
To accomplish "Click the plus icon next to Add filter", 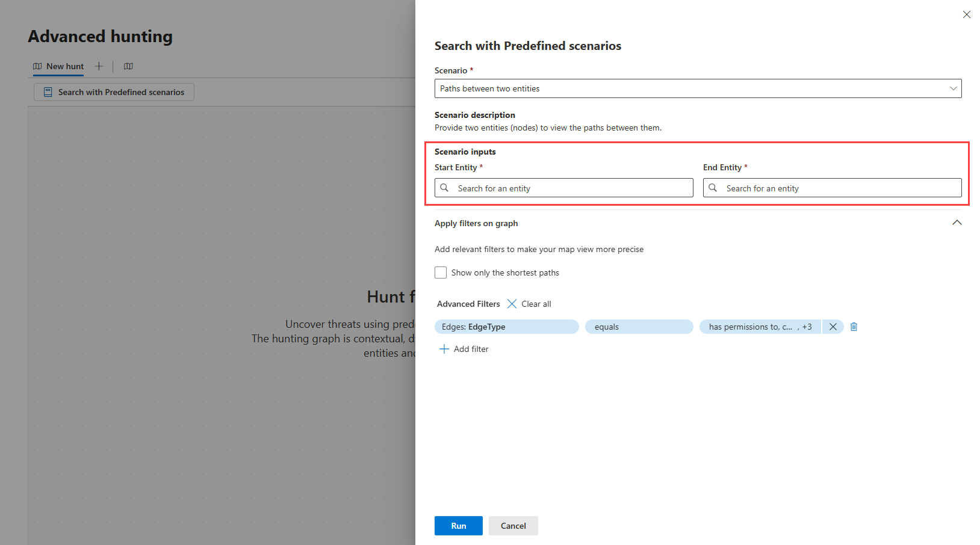I will 444,349.
